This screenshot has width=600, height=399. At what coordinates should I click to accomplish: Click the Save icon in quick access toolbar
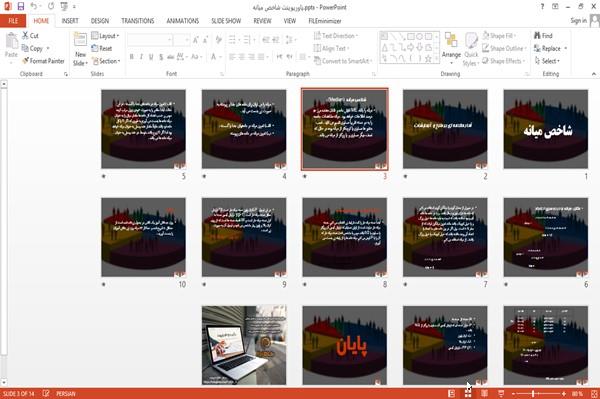(x=21, y=7)
